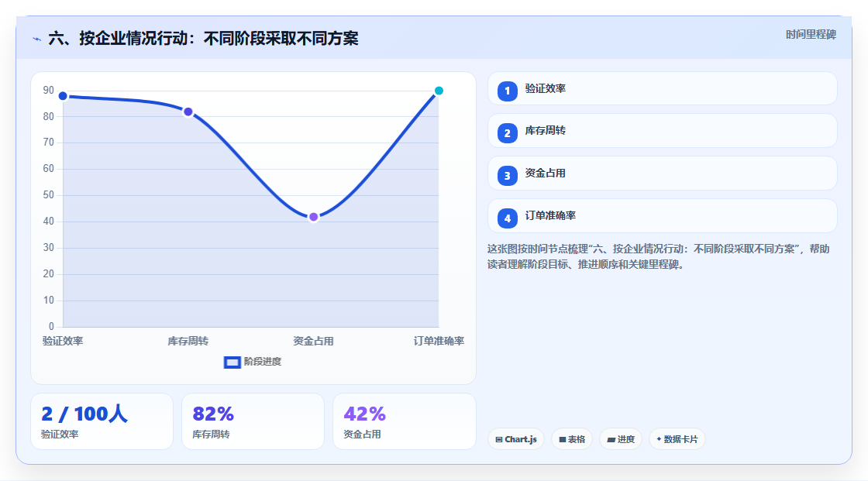Click the lightning icon beside the section title
Screen dimensions: 868x481
pos(37,39)
